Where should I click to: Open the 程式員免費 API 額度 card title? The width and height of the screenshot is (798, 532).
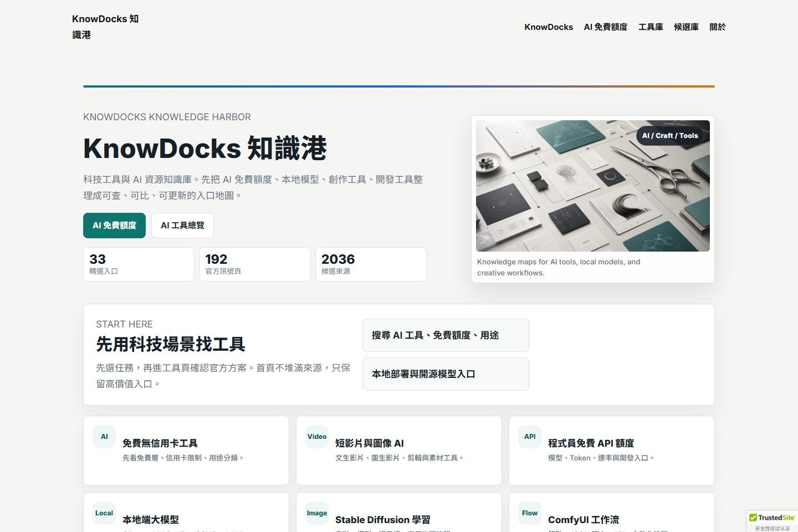tap(591, 443)
